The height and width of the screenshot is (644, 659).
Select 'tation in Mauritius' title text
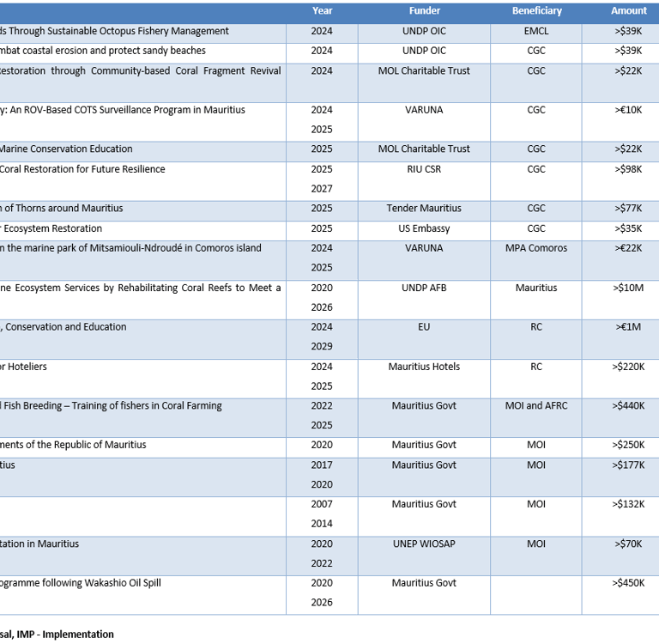(x=39, y=544)
